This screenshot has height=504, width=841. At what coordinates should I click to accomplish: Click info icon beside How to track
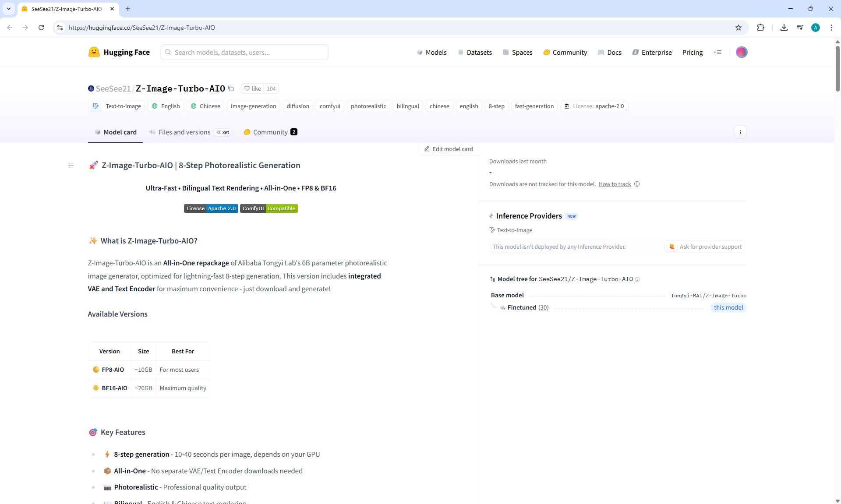click(637, 184)
